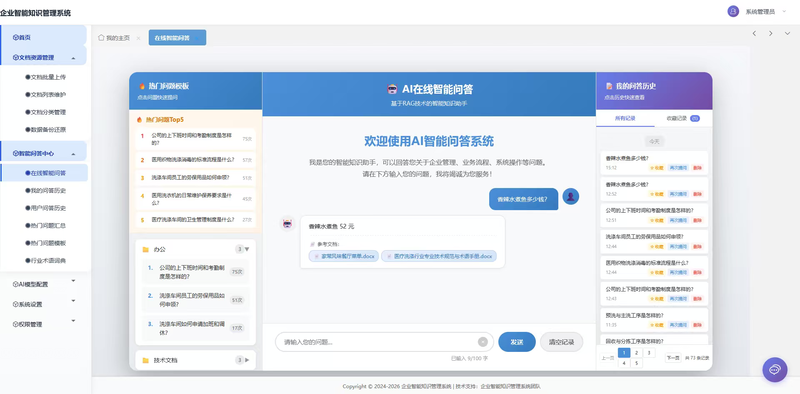Click the system administrator avatar icon
Viewport: 800px width, 394px height.
(733, 11)
